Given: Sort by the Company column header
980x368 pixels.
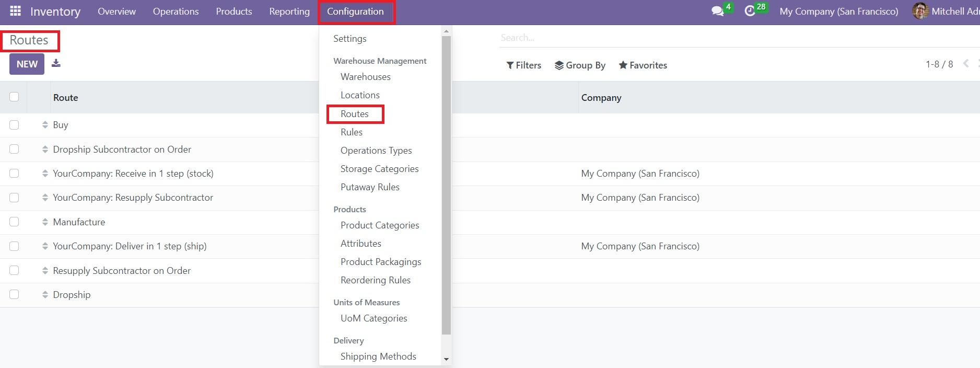Looking at the screenshot, I should (x=601, y=98).
